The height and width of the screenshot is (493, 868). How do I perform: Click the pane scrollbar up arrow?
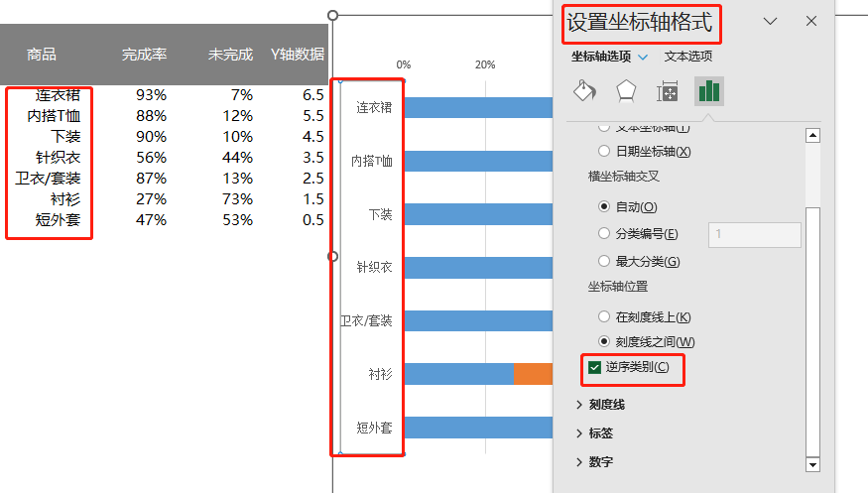812,136
